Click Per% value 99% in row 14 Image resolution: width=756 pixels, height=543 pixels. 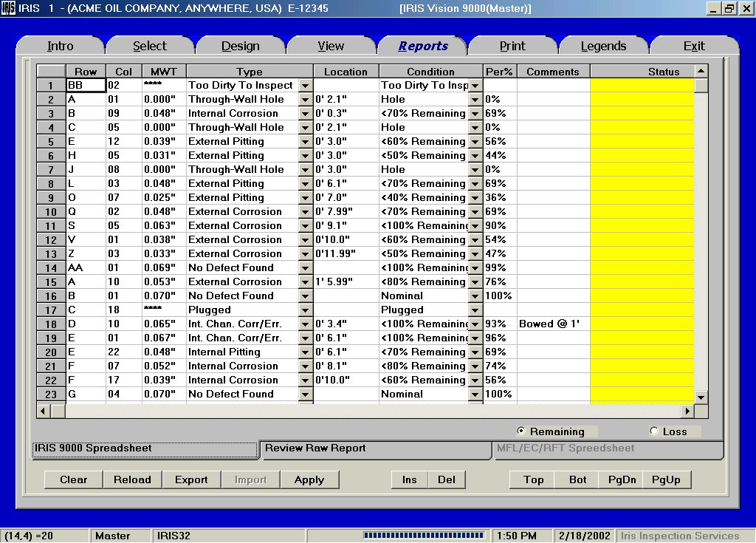pos(500,268)
